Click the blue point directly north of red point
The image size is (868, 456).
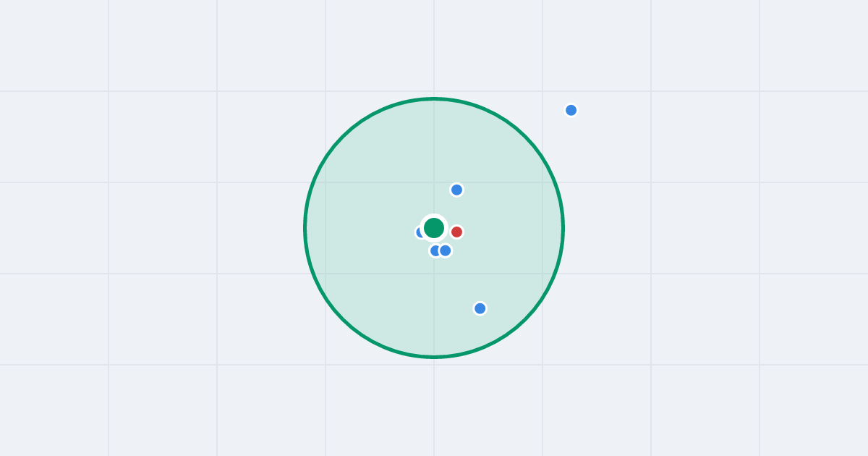[456, 190]
